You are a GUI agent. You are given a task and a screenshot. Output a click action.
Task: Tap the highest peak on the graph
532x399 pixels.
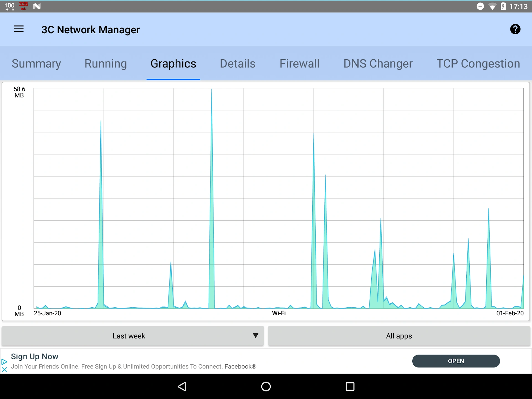212,90
